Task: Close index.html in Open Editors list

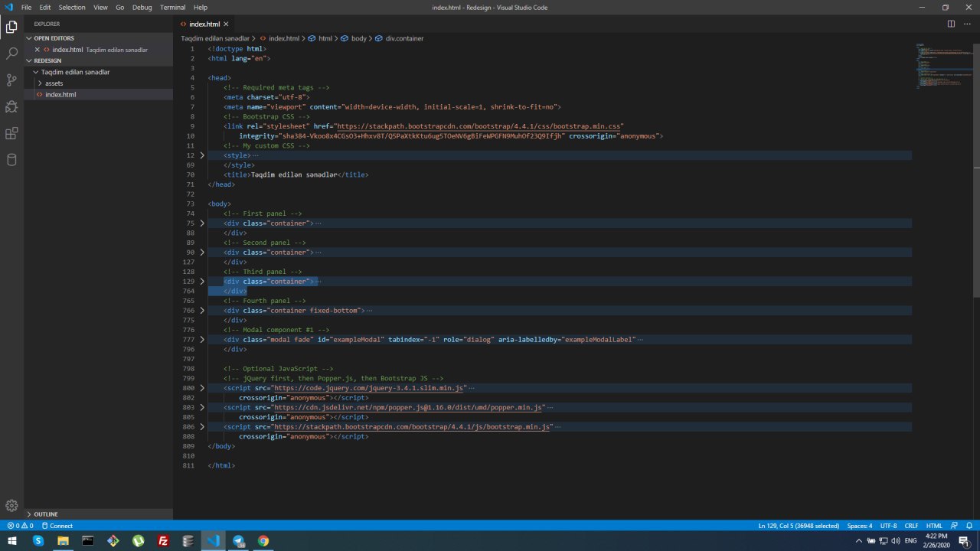Action: 37,50
